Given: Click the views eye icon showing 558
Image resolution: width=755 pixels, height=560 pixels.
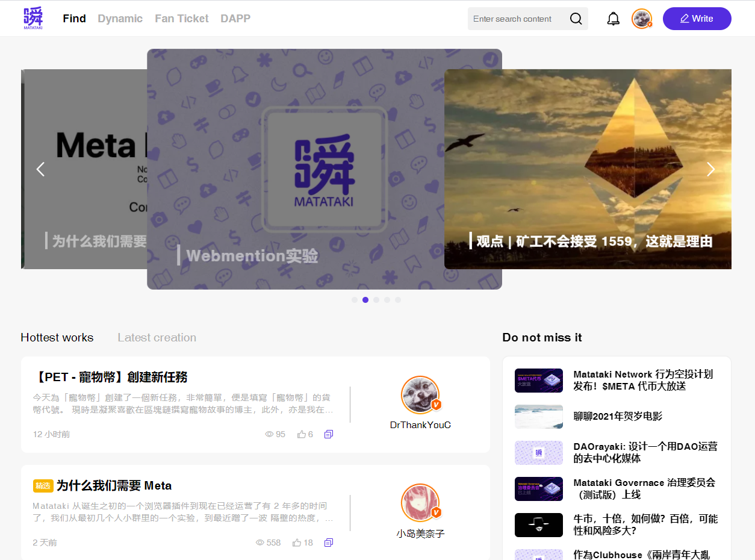Looking at the screenshot, I should click(x=260, y=543).
